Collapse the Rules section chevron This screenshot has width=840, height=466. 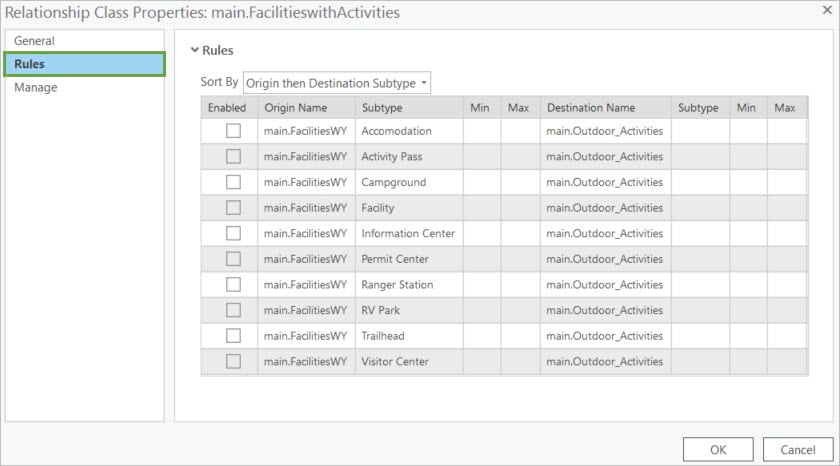195,50
